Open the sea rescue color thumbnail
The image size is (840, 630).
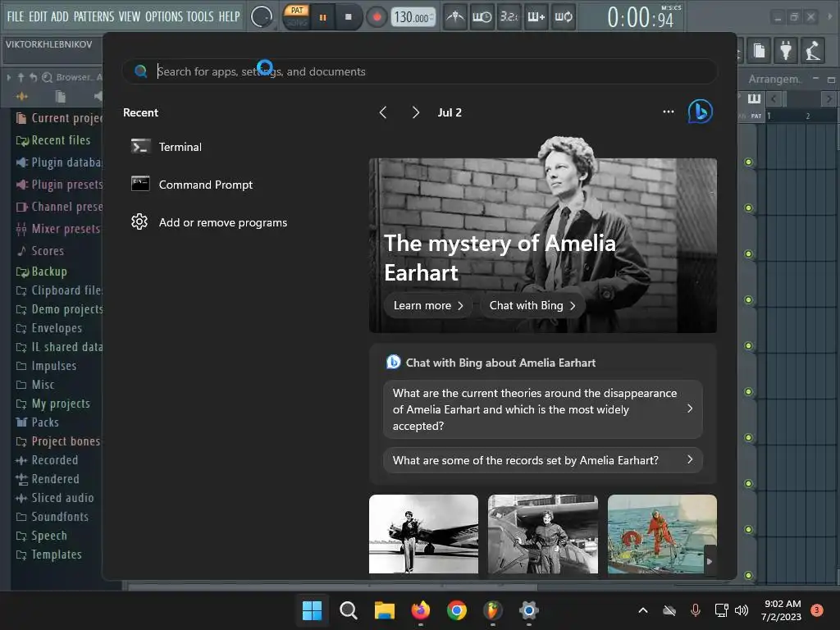[662, 534]
